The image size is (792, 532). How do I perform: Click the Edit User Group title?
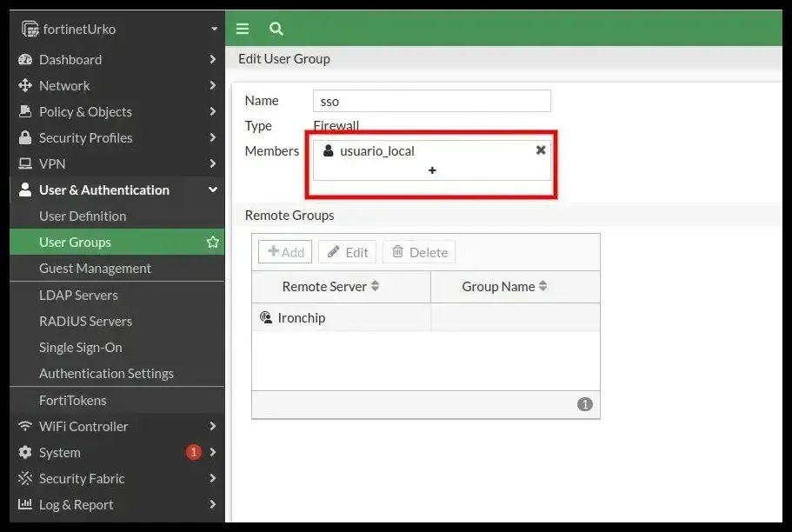point(284,58)
